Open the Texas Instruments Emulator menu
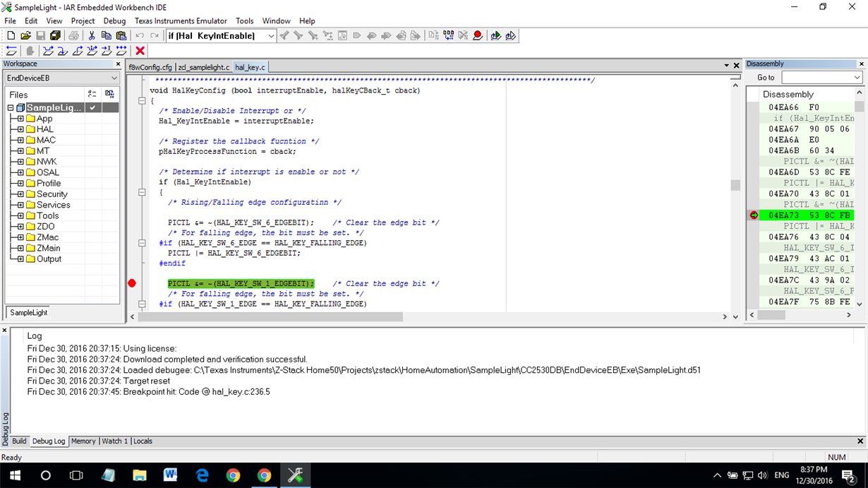Image resolution: width=868 pixels, height=488 pixels. 181,21
